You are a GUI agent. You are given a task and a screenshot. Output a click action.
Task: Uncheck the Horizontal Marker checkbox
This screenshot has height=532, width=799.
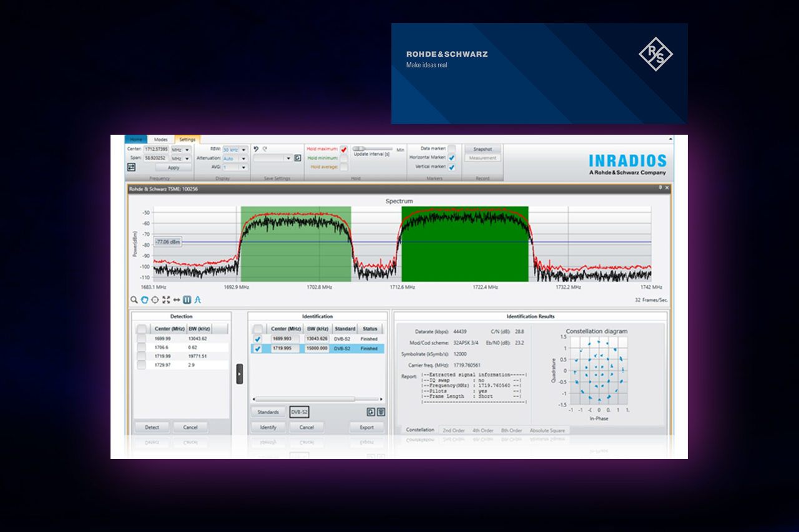point(451,158)
